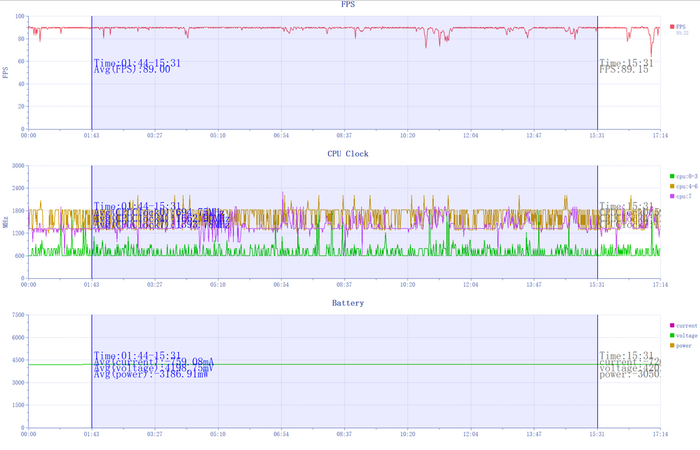Toggle the cpu:4-6 legend entry
Image resolution: width=700 pixels, height=450 pixels.
tap(683, 186)
